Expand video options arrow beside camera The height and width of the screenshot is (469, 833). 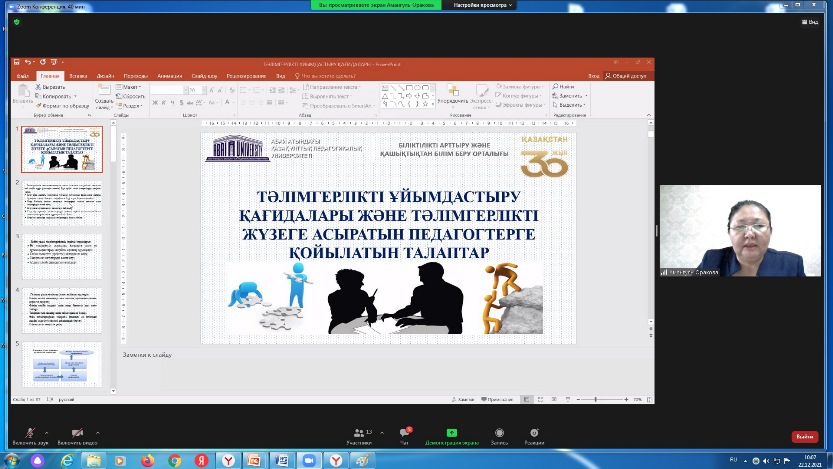click(95, 429)
